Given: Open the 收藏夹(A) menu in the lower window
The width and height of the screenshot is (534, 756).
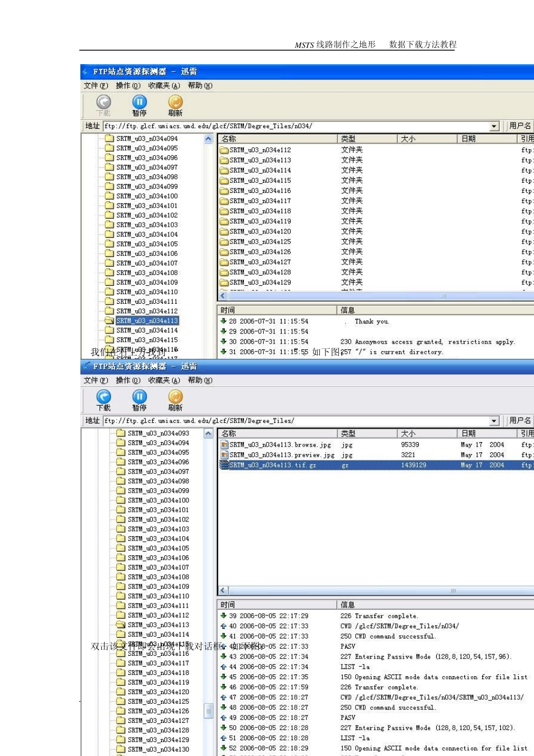Looking at the screenshot, I should (164, 380).
